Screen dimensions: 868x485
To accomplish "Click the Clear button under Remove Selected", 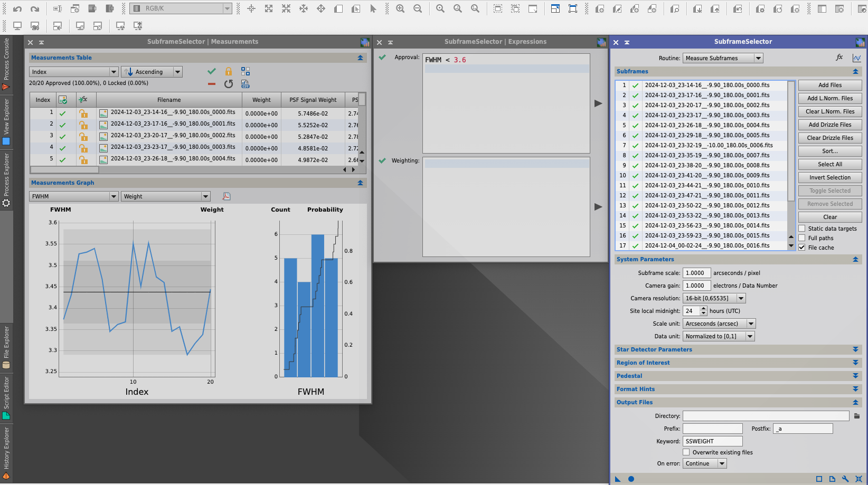I will [830, 217].
